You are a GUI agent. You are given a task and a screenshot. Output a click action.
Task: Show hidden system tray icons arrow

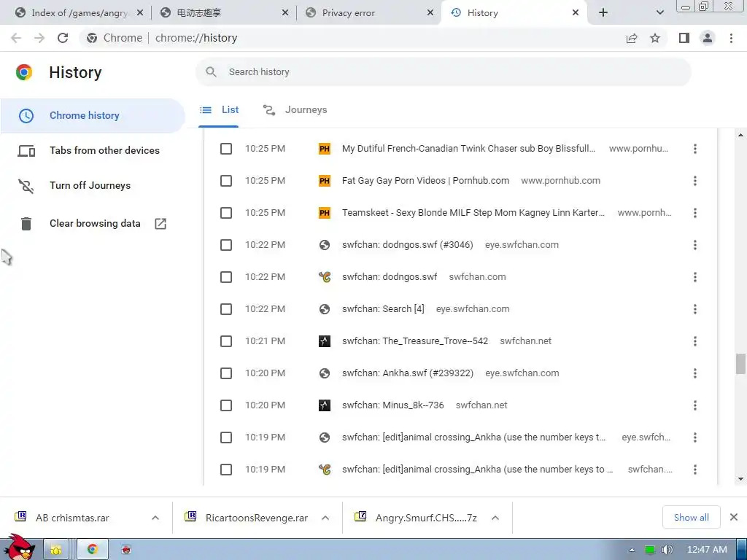(x=632, y=550)
